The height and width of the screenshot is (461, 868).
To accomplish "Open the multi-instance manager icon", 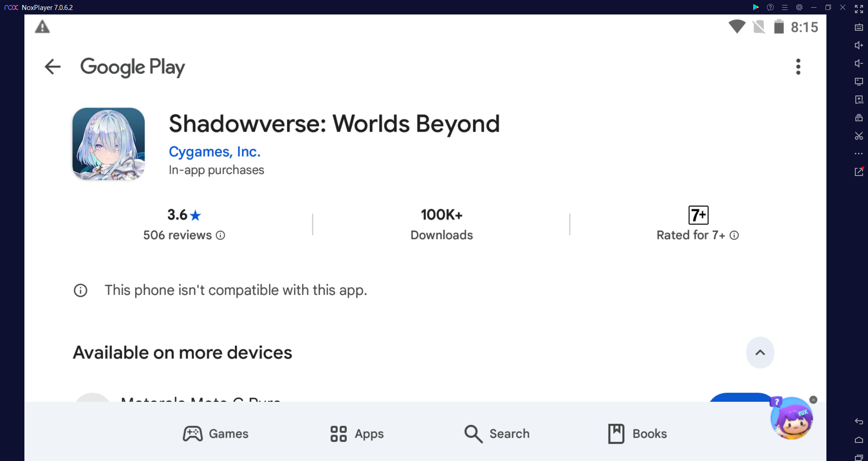I will (x=859, y=118).
